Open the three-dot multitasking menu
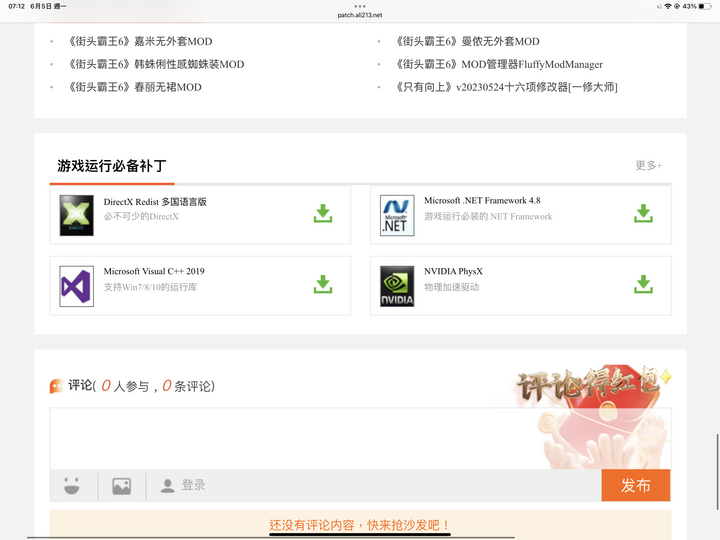The width and height of the screenshot is (720, 540). click(x=360, y=6)
